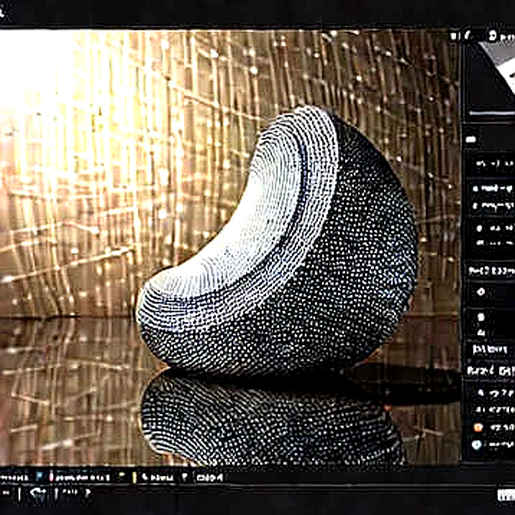Click the white rounded icon below the preview

click(471, 139)
